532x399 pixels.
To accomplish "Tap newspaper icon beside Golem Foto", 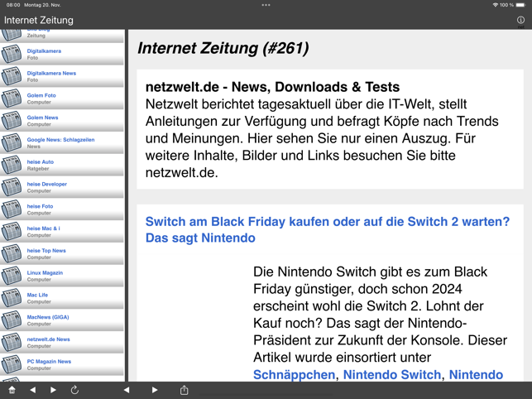I will (12, 99).
